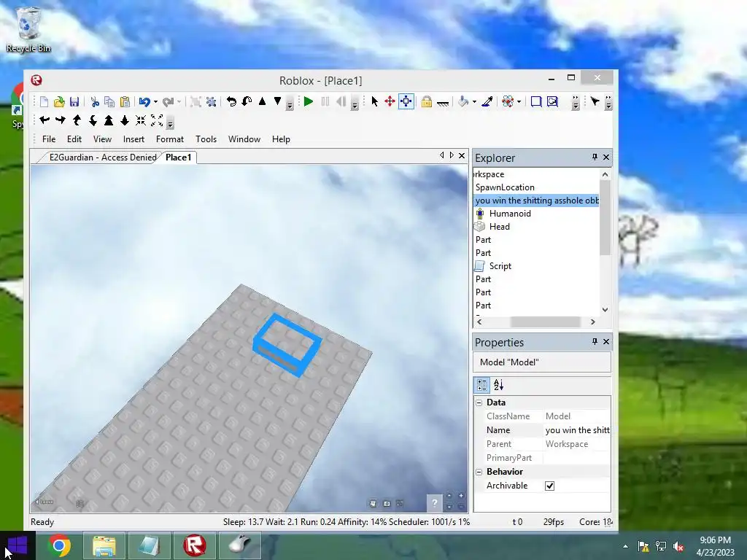Select the red Move drag tool

pos(390,101)
